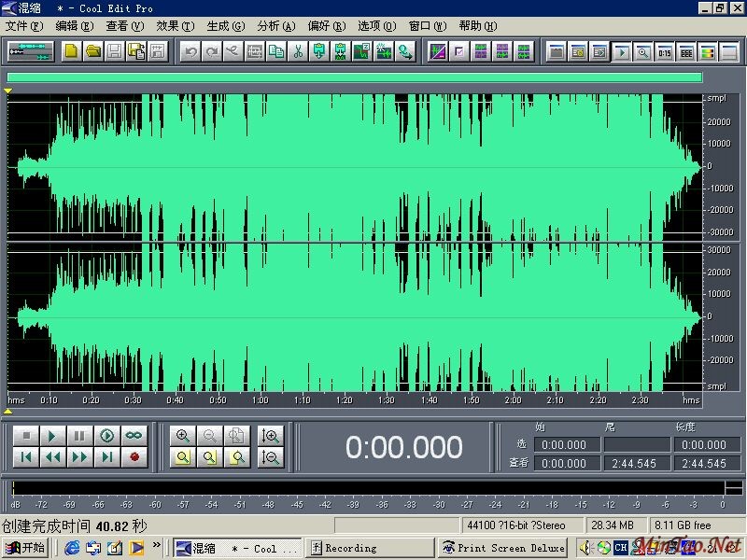Open the 效果 (Effects) menu
This screenshot has height=560, width=747.
coord(175,26)
